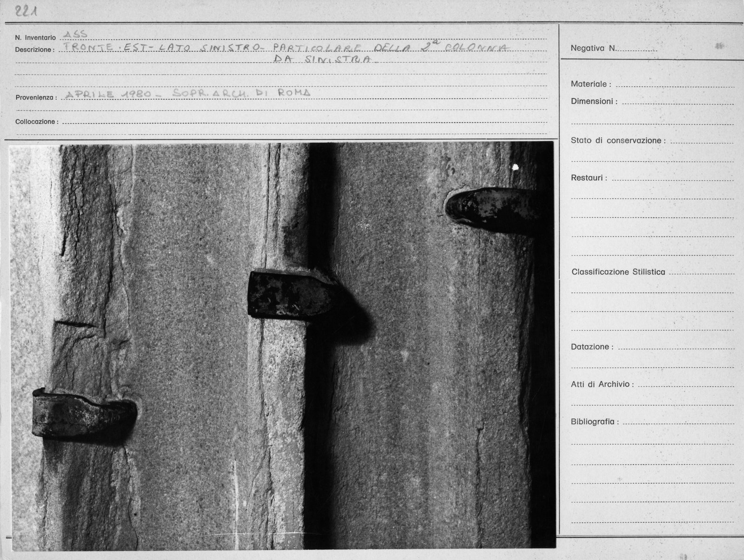The width and height of the screenshot is (744, 560).
Task: Click the handwritten number '221' at top
Action: coord(27,12)
